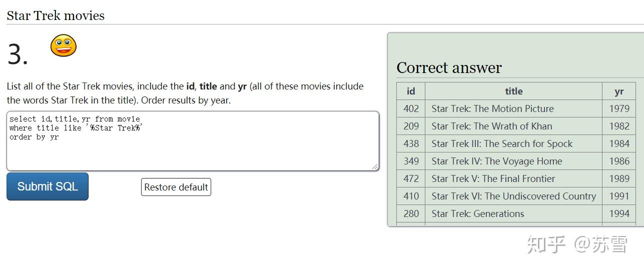Viewport: 644px width, 270px height.
Task: Select the id column header
Action: point(411,91)
